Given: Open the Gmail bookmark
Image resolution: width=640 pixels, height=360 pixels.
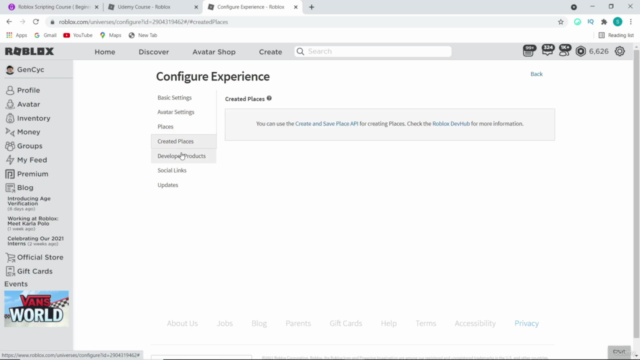Looking at the screenshot, I should click(45, 36).
